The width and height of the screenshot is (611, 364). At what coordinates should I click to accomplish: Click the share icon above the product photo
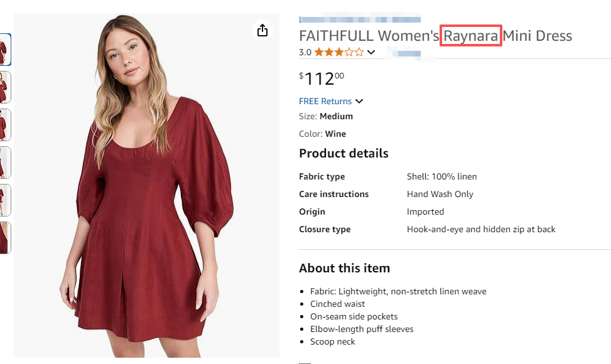pos(262,31)
